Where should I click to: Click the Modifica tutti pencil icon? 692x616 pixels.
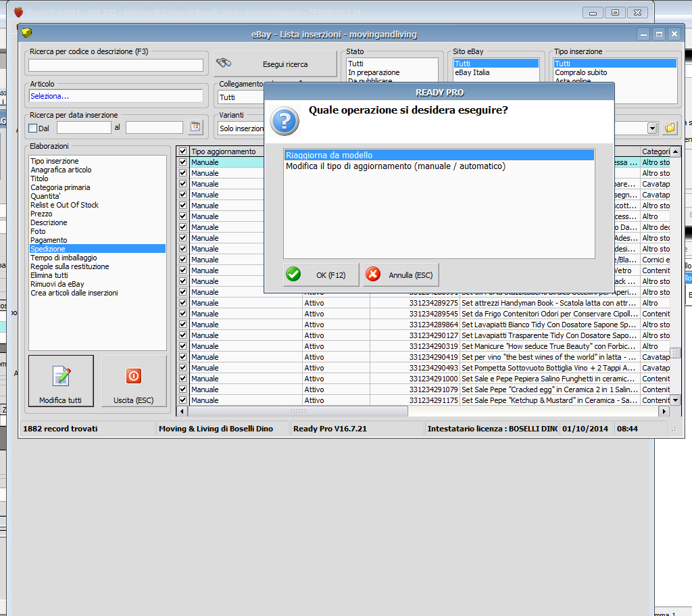pos(61,376)
